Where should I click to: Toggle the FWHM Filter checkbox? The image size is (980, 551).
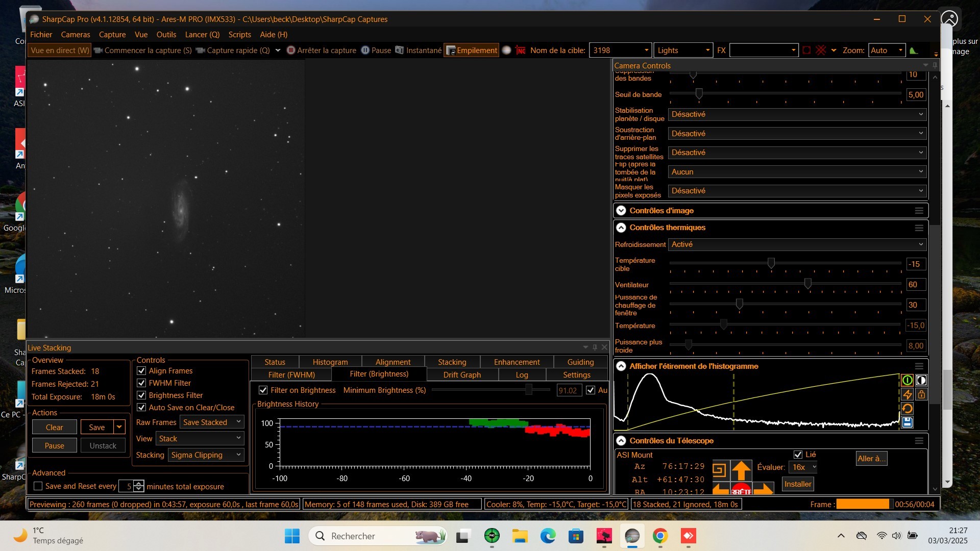(141, 383)
